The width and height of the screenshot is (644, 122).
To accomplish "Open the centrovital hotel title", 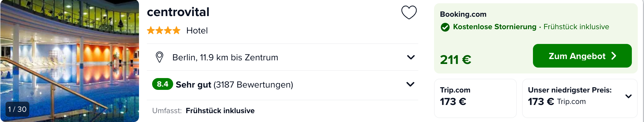I will tap(178, 12).
